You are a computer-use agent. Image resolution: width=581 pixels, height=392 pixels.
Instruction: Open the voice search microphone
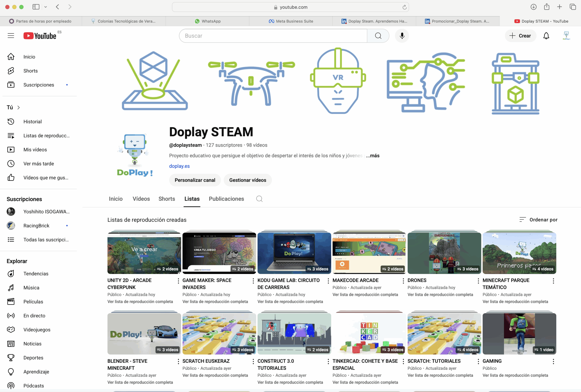(x=402, y=36)
